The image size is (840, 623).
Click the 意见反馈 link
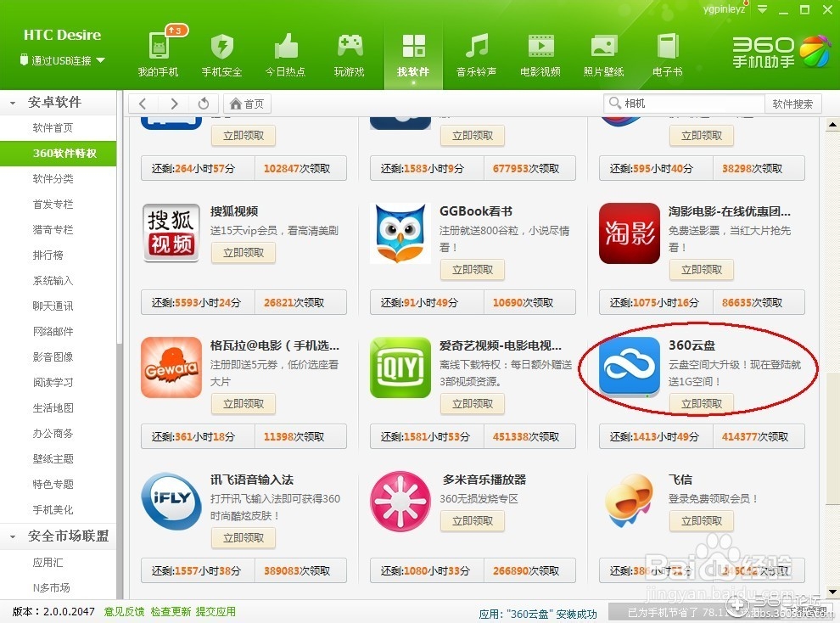[124, 612]
